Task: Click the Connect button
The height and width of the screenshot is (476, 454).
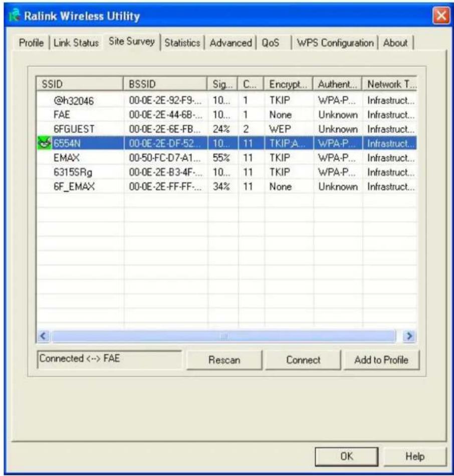Action: [x=303, y=360]
